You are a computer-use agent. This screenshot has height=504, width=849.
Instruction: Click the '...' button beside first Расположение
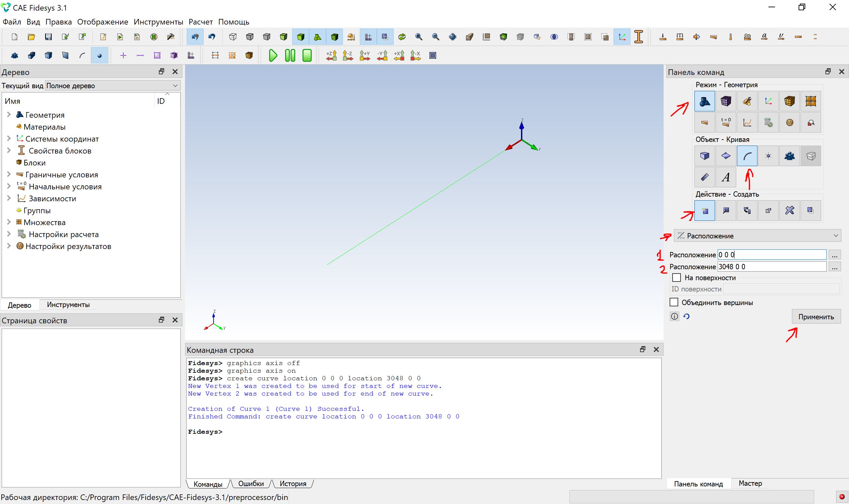coord(835,255)
